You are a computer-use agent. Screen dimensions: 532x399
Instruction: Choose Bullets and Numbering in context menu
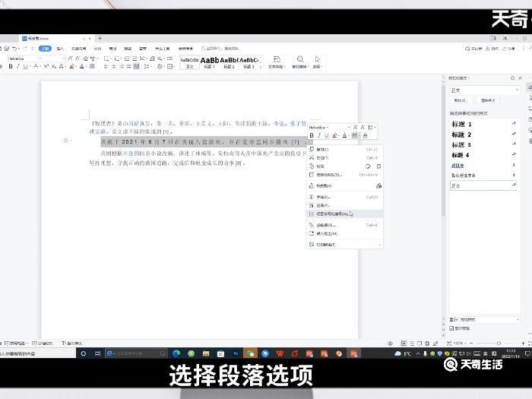coord(345,214)
